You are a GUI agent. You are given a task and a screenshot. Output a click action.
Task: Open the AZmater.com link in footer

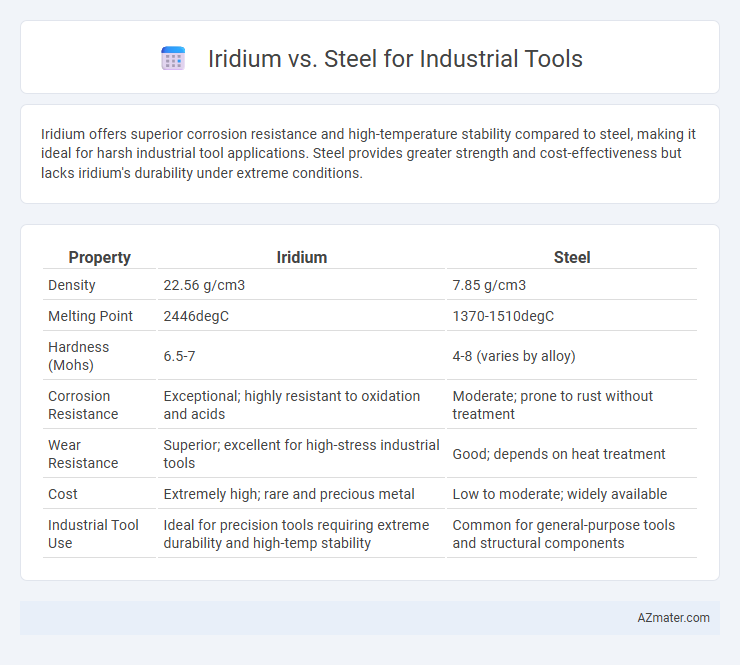tap(673, 617)
